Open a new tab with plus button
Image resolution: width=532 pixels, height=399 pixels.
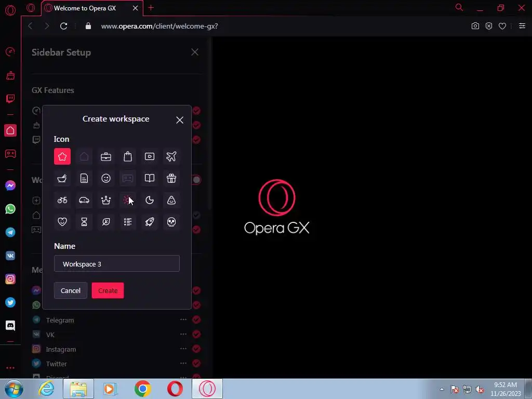click(151, 8)
